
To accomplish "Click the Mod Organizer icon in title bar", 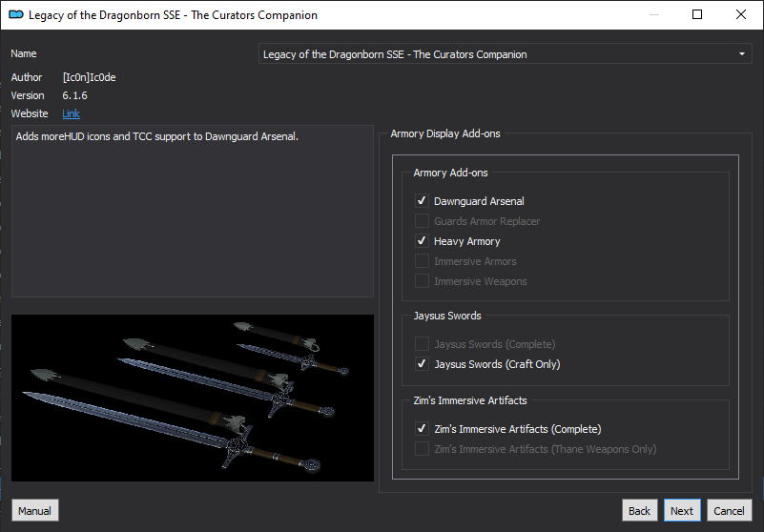I will (16, 14).
